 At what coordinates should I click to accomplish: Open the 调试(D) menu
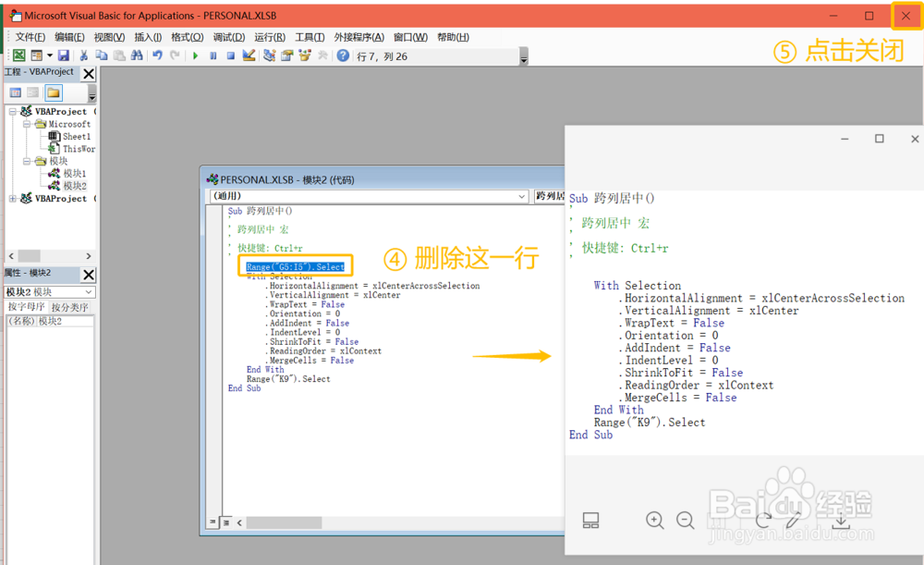pyautogui.click(x=228, y=37)
